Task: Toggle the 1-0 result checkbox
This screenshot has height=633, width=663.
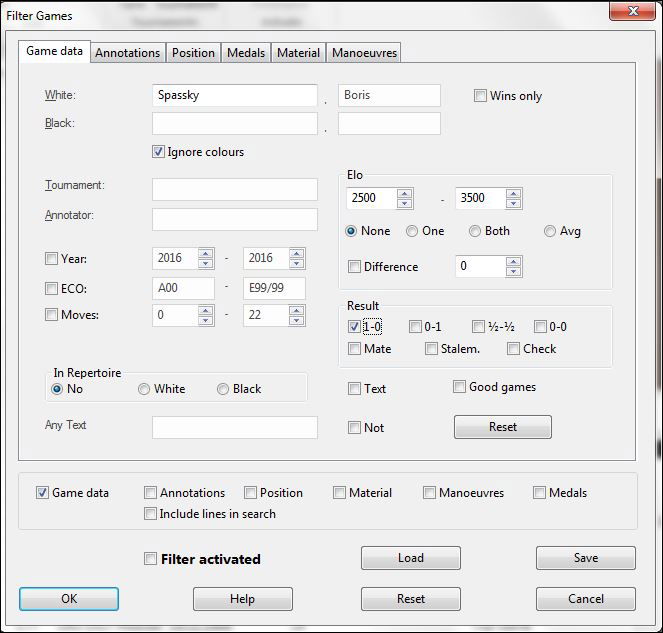Action: (356, 326)
